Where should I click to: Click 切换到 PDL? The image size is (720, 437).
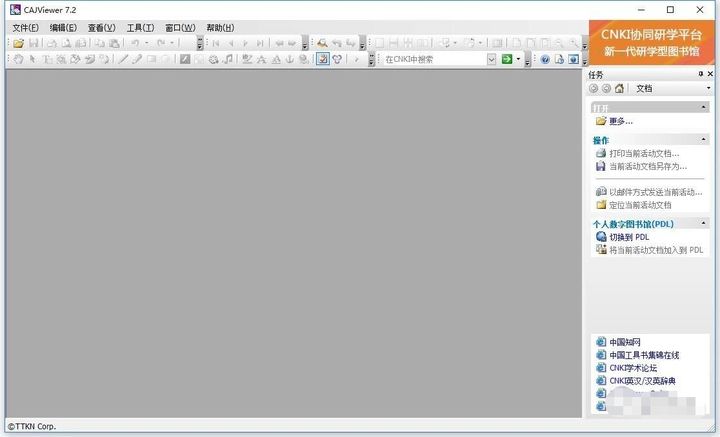[629, 237]
